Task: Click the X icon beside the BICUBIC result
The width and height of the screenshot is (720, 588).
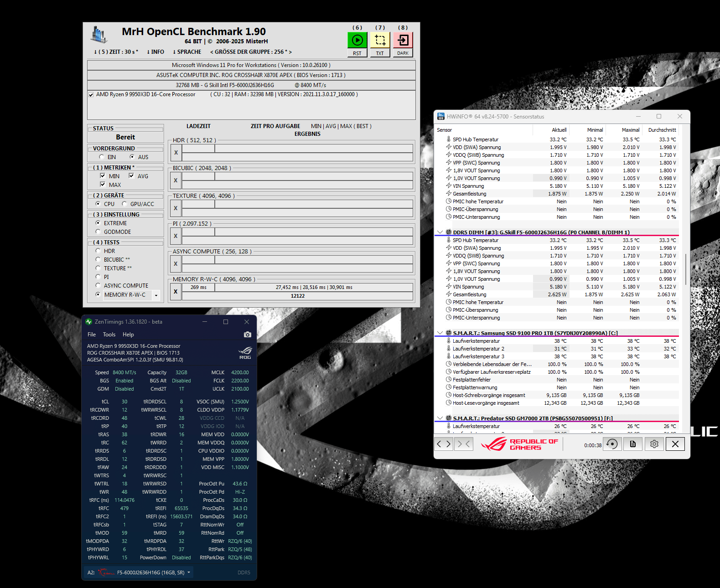Action: point(176,181)
